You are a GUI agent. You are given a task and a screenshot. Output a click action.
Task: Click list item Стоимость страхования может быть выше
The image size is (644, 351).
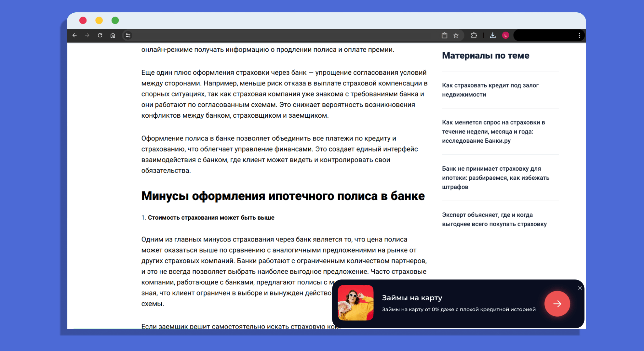point(211,217)
